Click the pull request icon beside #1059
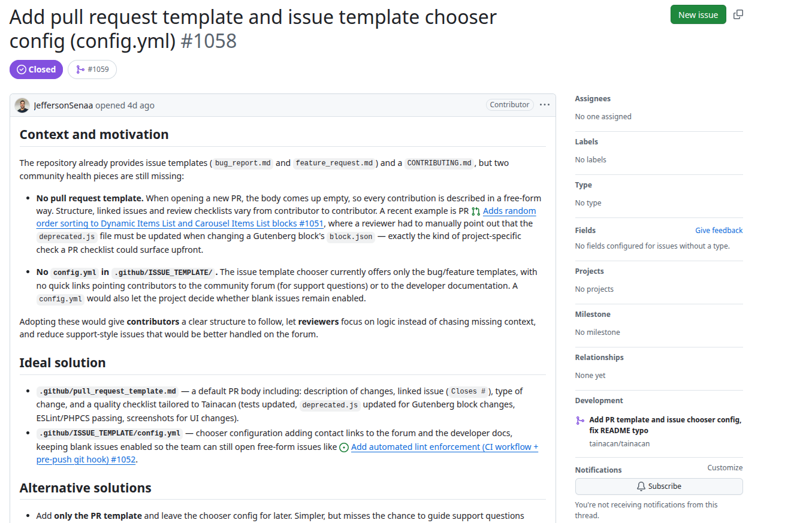Image resolution: width=812 pixels, height=523 pixels. 80,69
